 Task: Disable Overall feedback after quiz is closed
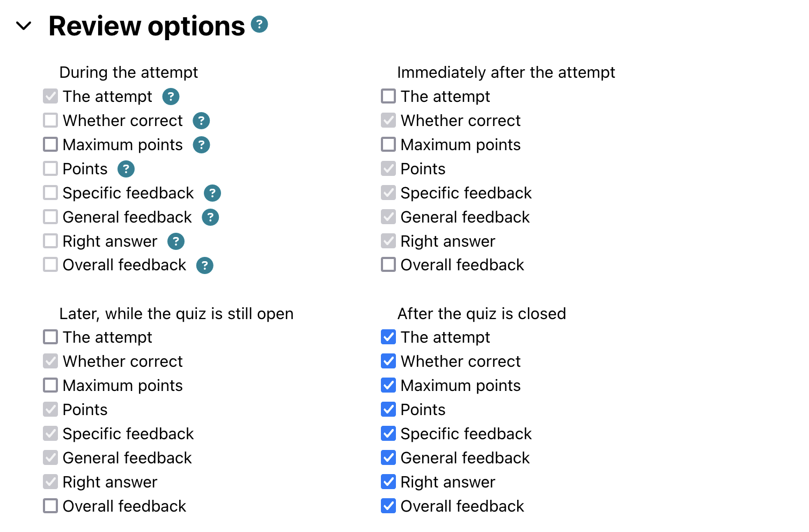pyautogui.click(x=388, y=506)
